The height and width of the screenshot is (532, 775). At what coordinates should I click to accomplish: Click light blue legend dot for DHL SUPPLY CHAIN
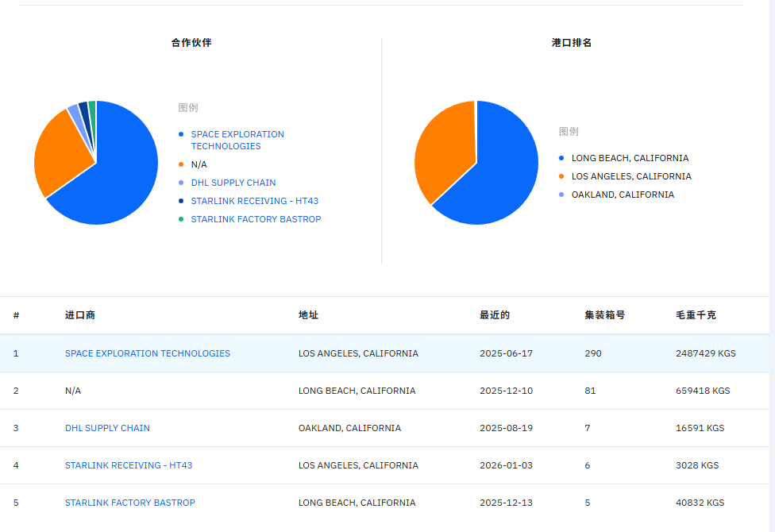tap(181, 183)
